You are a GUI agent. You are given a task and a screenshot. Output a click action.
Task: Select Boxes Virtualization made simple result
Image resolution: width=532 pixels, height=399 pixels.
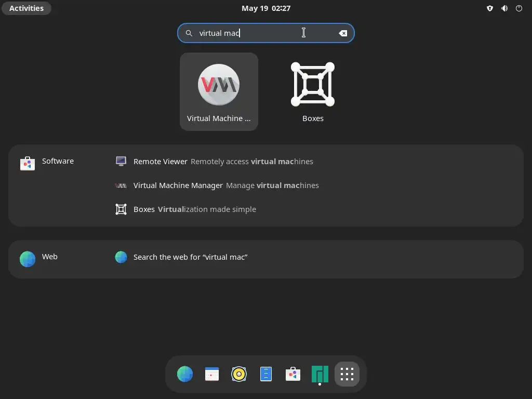[x=185, y=209]
